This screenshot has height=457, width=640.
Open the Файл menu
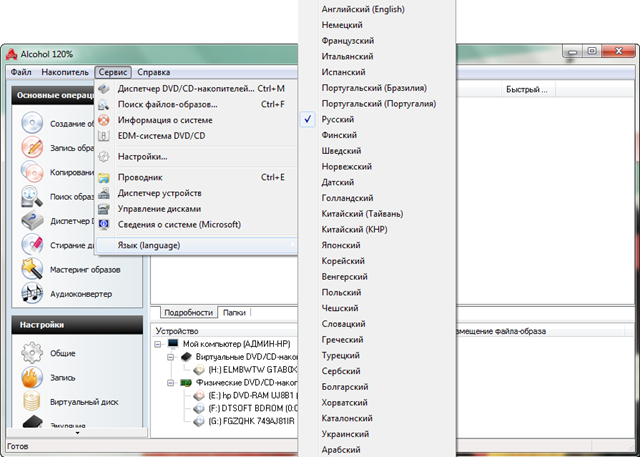click(x=21, y=72)
